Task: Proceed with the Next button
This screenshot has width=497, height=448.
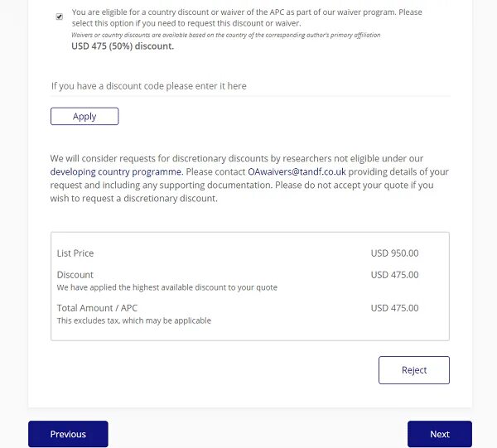Action: click(439, 434)
